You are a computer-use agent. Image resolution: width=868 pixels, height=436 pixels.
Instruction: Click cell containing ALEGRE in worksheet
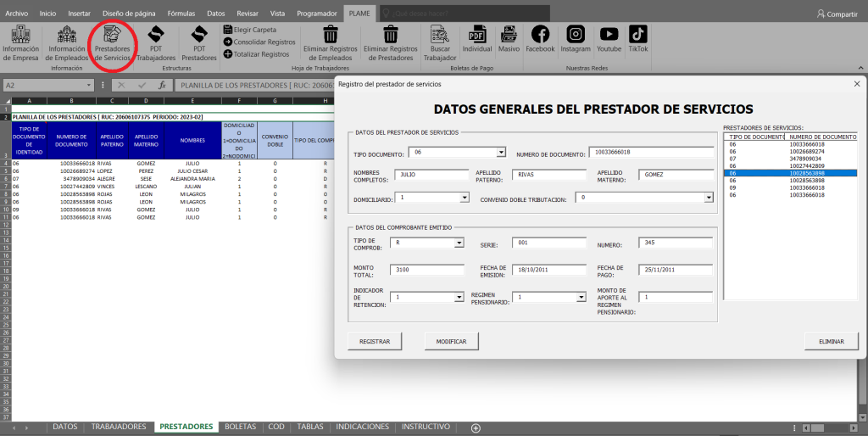[x=113, y=179]
